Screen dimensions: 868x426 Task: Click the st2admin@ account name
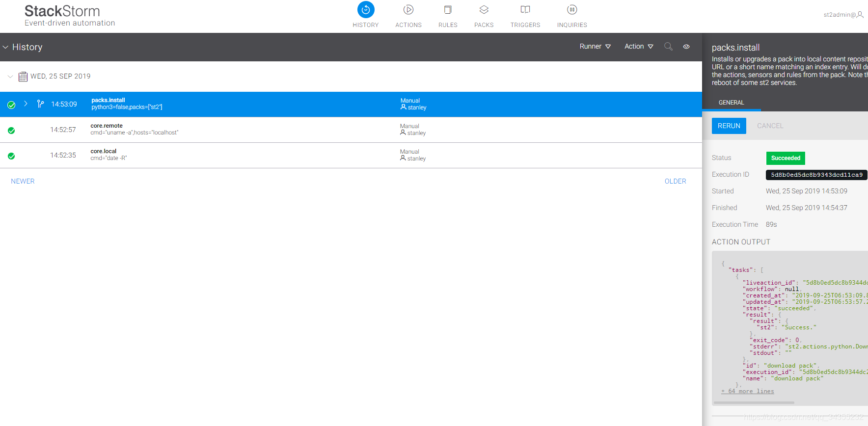pyautogui.click(x=840, y=15)
